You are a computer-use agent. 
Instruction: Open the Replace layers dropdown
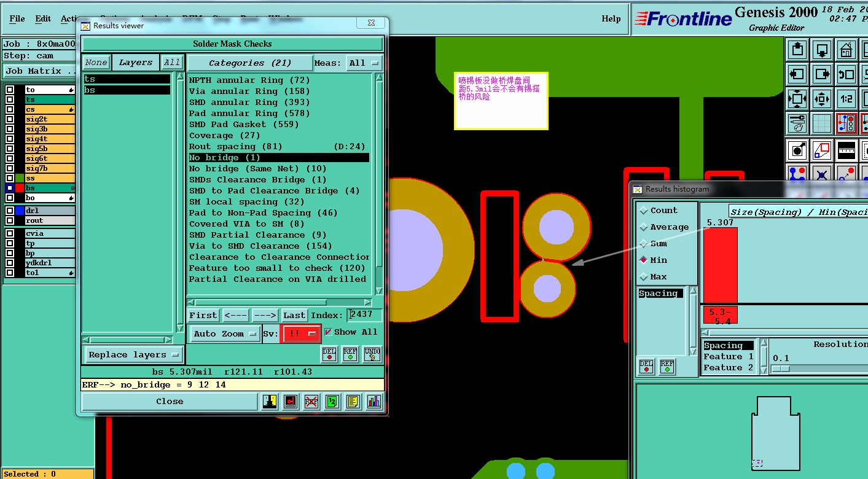pyautogui.click(x=133, y=355)
